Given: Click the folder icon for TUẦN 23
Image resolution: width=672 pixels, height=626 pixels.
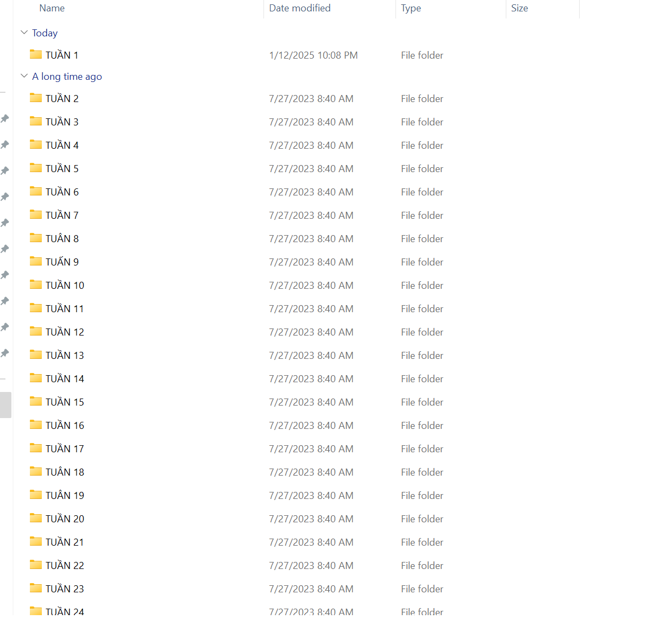Looking at the screenshot, I should click(x=36, y=588).
